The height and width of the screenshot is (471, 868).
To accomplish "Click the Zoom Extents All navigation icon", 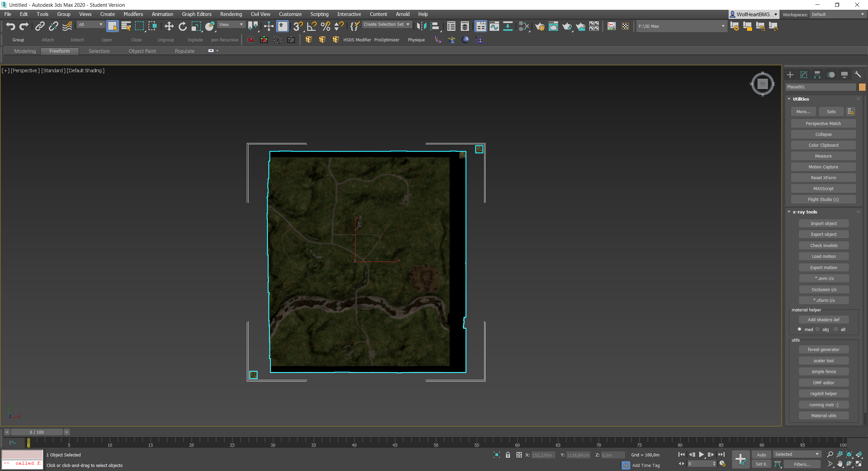I will 859,454.
